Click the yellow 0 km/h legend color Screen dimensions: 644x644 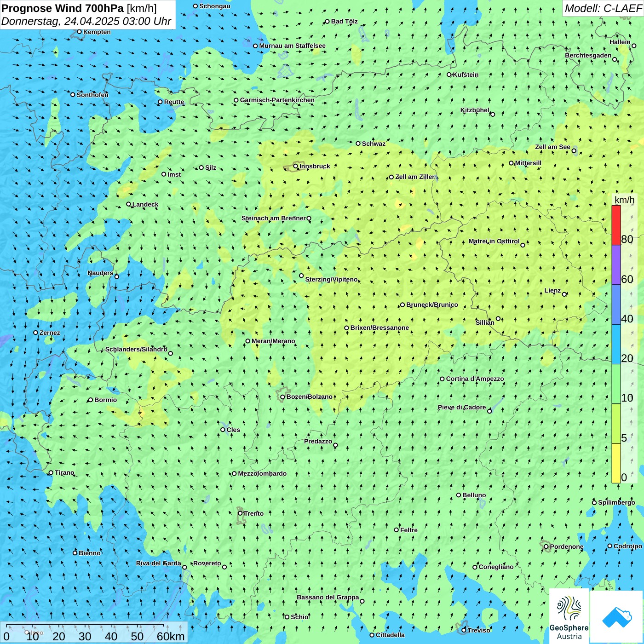tap(616, 463)
